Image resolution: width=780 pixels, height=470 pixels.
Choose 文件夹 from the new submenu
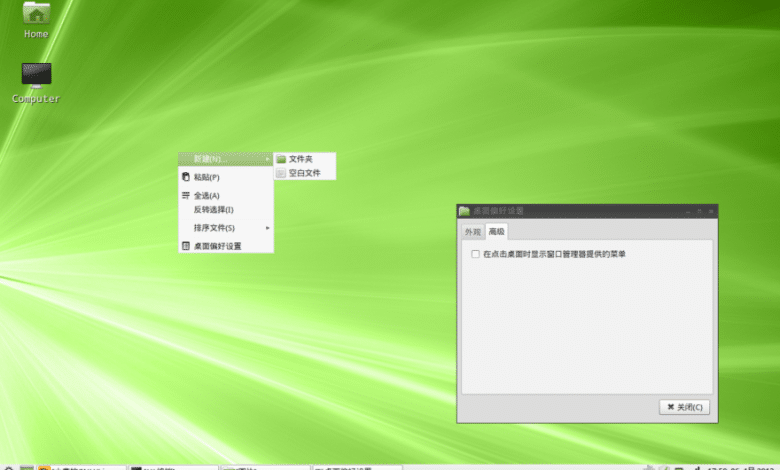[x=305, y=159]
